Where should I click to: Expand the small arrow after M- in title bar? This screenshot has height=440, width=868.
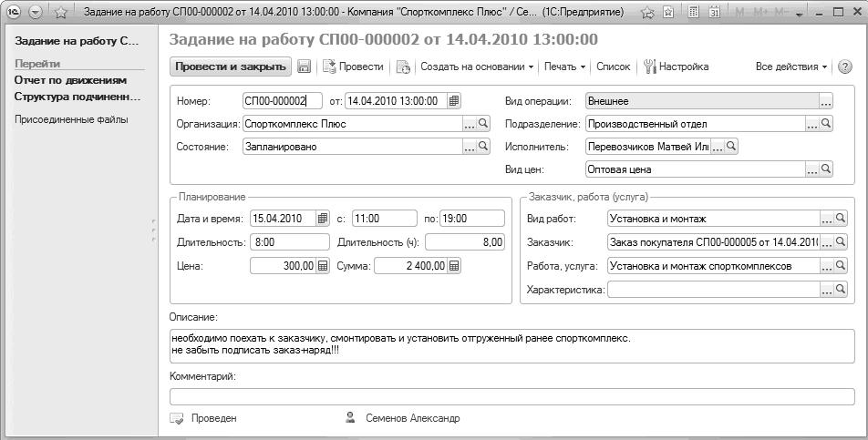pyautogui.click(x=799, y=14)
